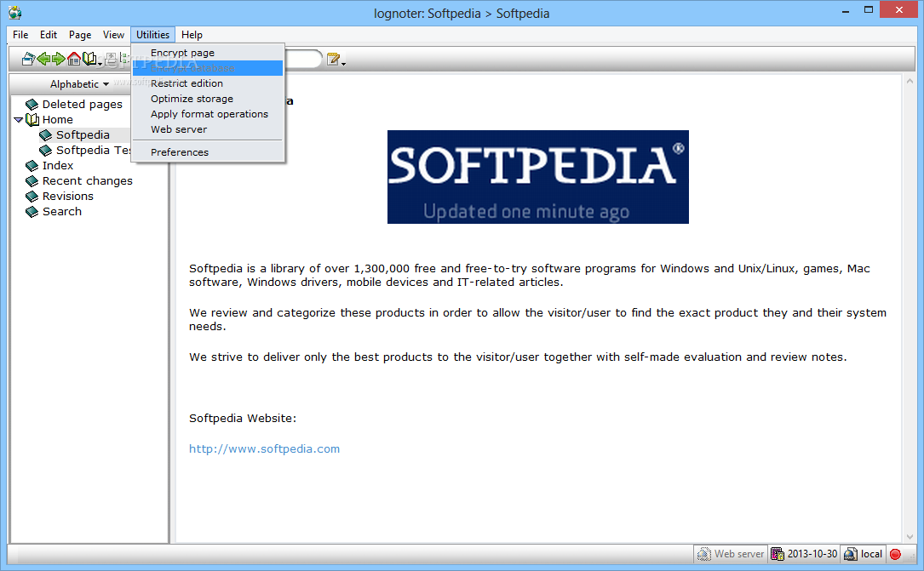Close the Utilities menu via its title
924x571 pixels.
(x=152, y=35)
